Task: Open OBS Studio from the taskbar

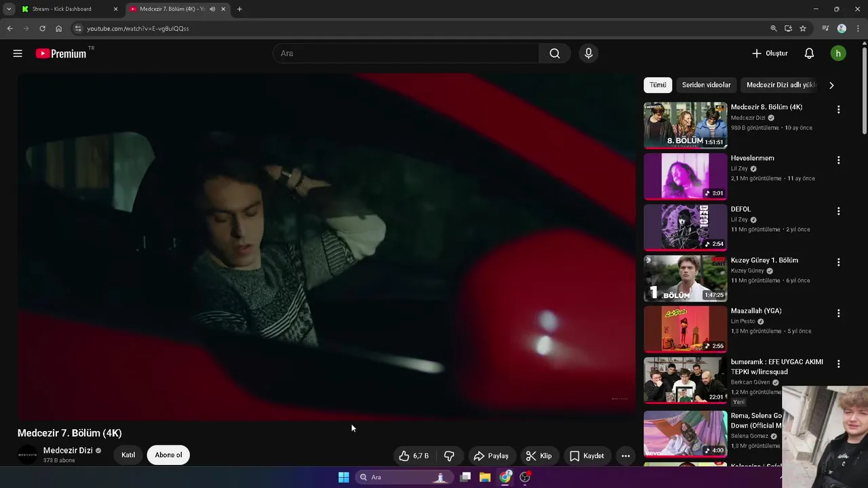Action: coord(525,477)
